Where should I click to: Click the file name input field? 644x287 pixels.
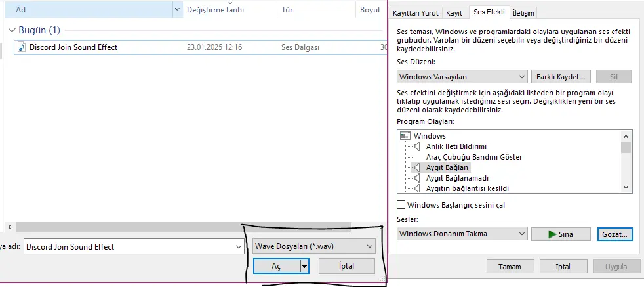129,247
